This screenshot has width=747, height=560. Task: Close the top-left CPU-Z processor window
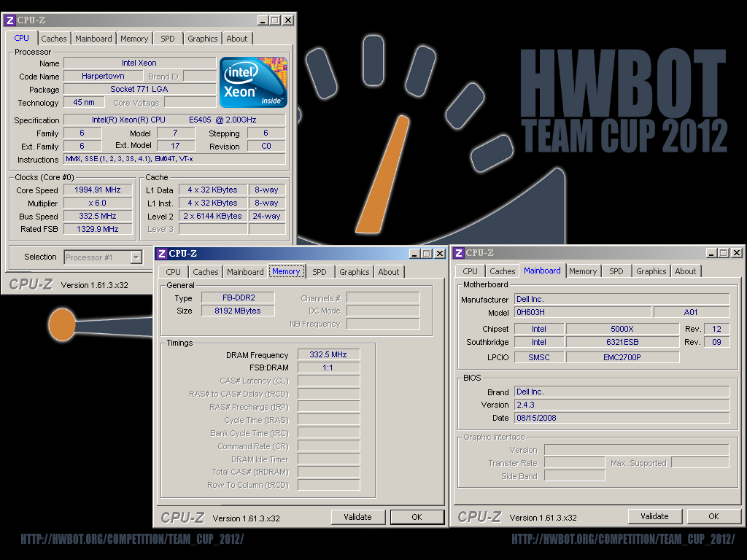288,20
